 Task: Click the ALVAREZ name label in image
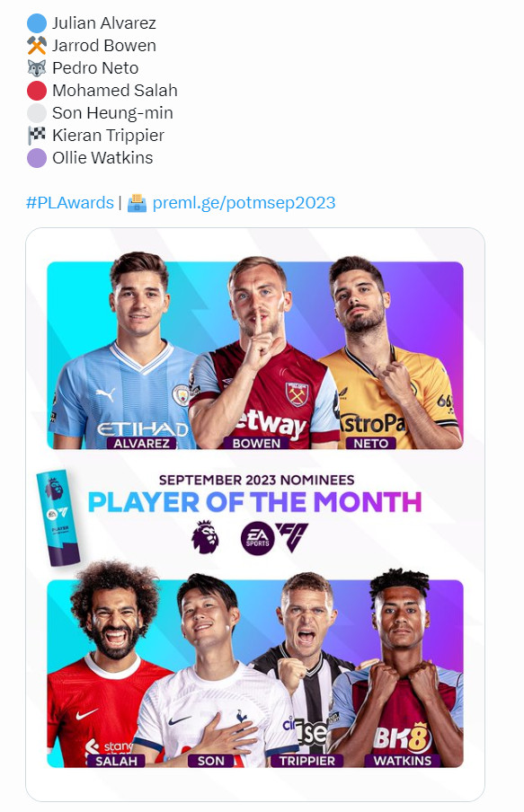tap(141, 444)
